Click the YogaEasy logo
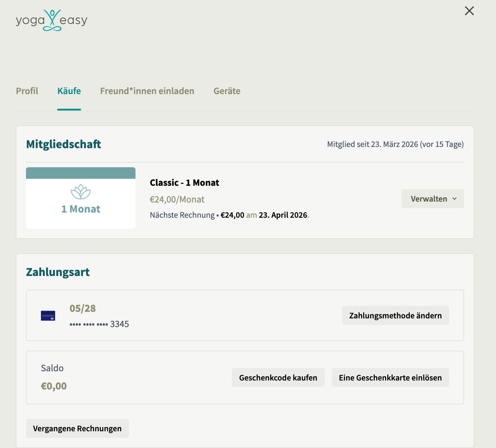Image resolution: width=496 pixels, height=448 pixels. pyautogui.click(x=52, y=20)
